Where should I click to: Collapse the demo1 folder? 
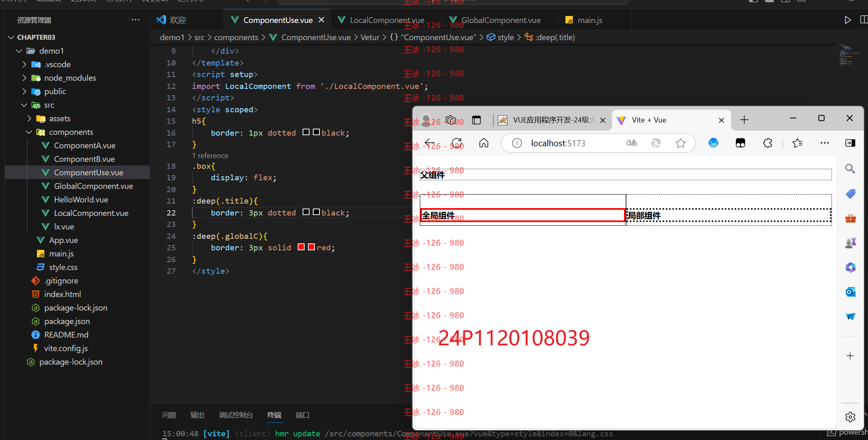pos(19,51)
